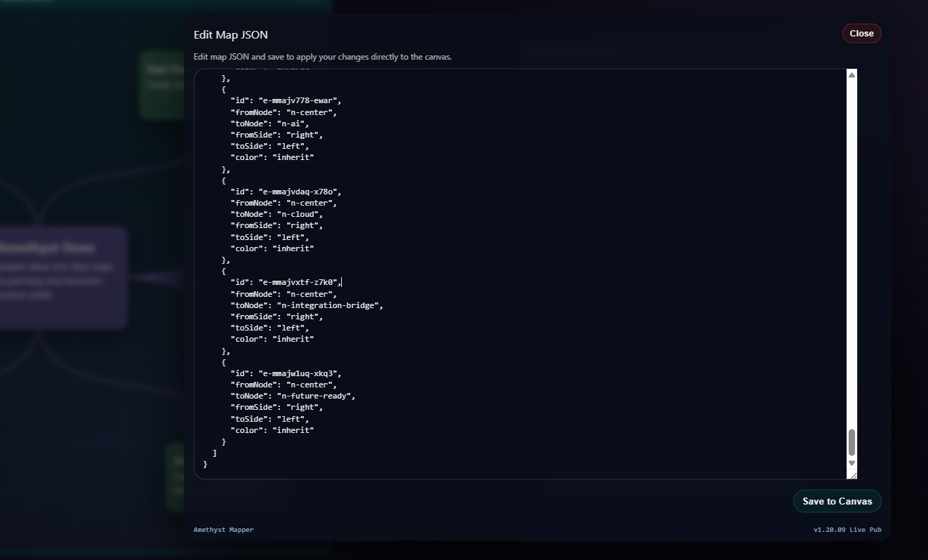The width and height of the screenshot is (928, 560).
Task: Click the "e-mmajvxtf-z7k0" id text
Action: pyautogui.click(x=298, y=283)
